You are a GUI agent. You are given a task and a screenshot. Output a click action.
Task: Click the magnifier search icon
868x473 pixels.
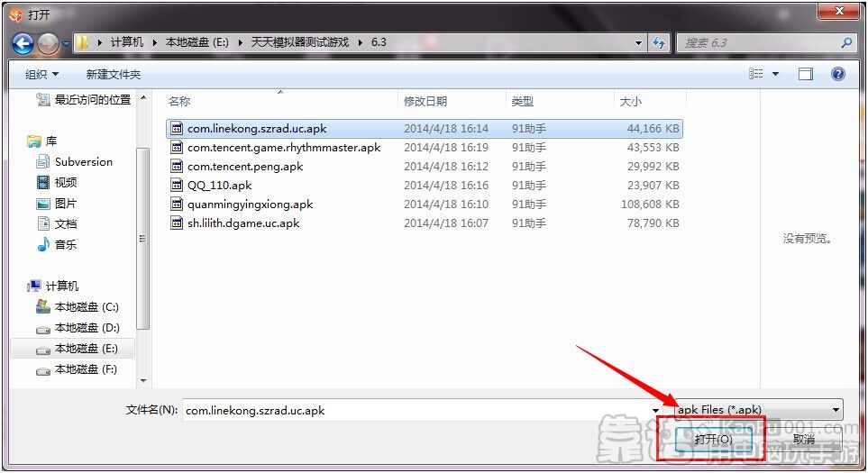click(x=845, y=42)
